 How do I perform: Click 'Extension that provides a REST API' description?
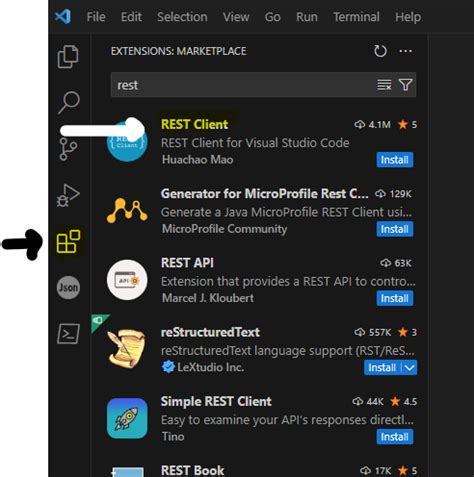point(288,282)
